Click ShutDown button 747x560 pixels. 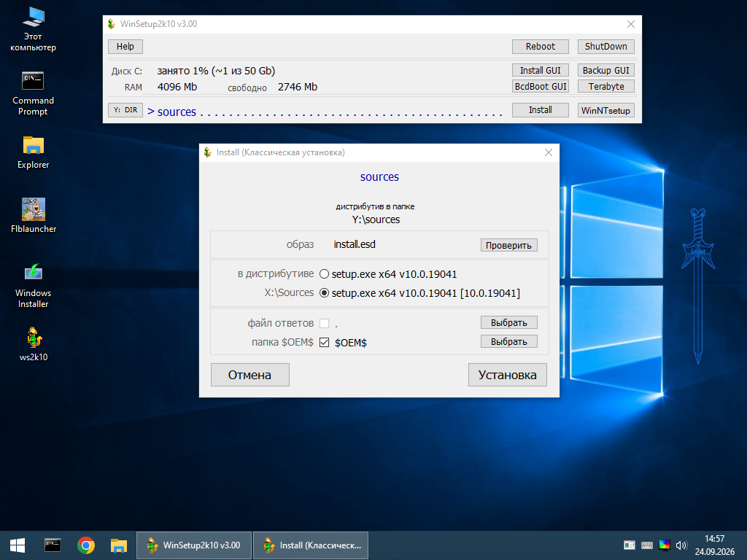606,46
